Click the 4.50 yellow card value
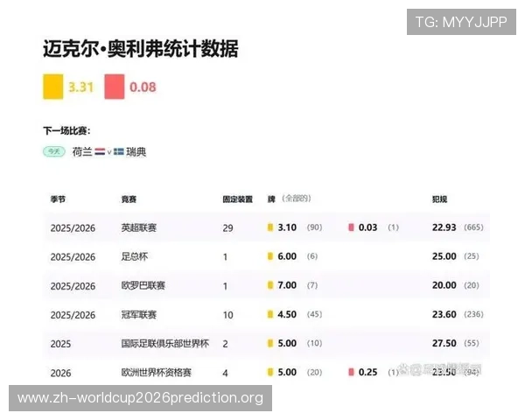 click(287, 314)
